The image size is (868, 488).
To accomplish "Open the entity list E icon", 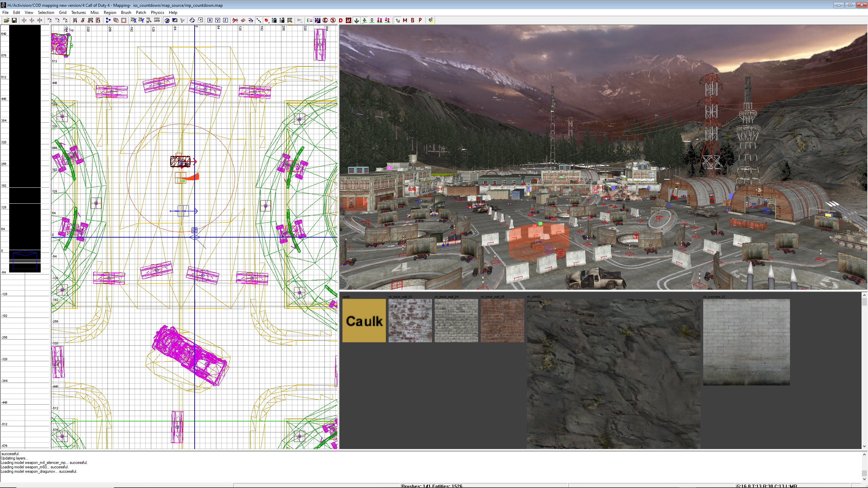I will pyautogui.click(x=310, y=20).
